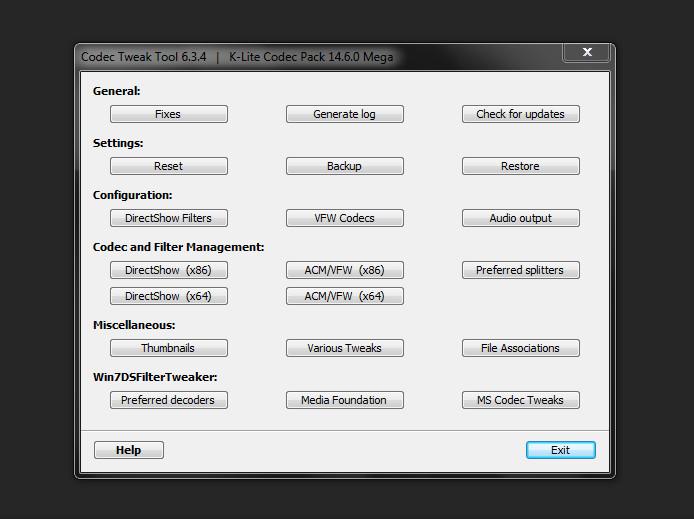Restore settings from backup

[x=520, y=166]
